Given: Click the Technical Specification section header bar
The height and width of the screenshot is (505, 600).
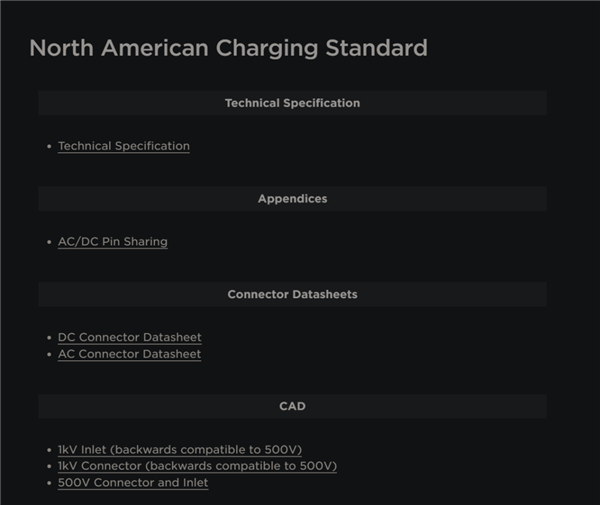Looking at the screenshot, I should 292,103.
